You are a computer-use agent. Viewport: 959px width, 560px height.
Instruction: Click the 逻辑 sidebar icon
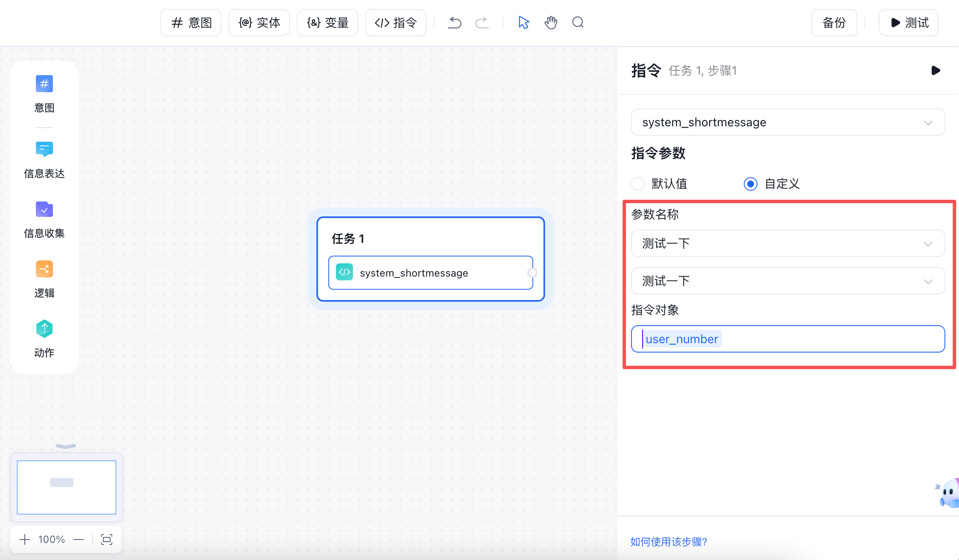(x=44, y=269)
